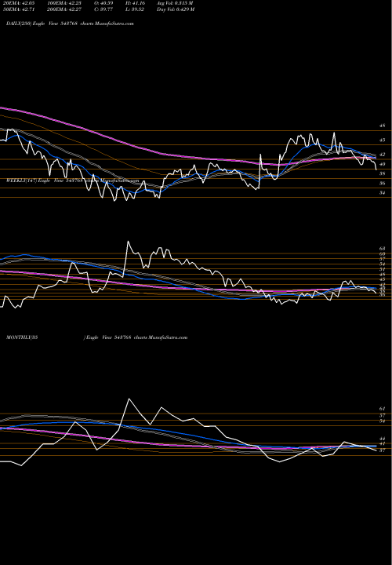Click the Avg Vol: 0.315 M reading
The image size is (392, 565).
pos(175,3)
